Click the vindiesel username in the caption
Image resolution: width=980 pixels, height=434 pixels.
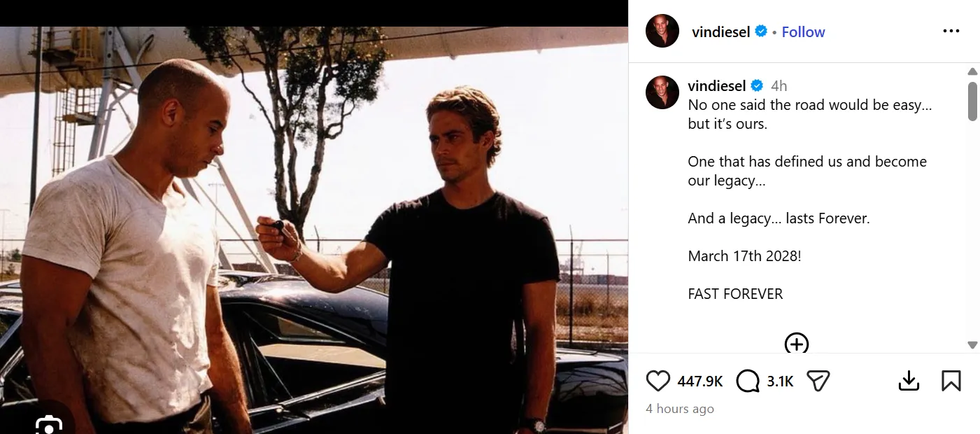[x=717, y=85]
